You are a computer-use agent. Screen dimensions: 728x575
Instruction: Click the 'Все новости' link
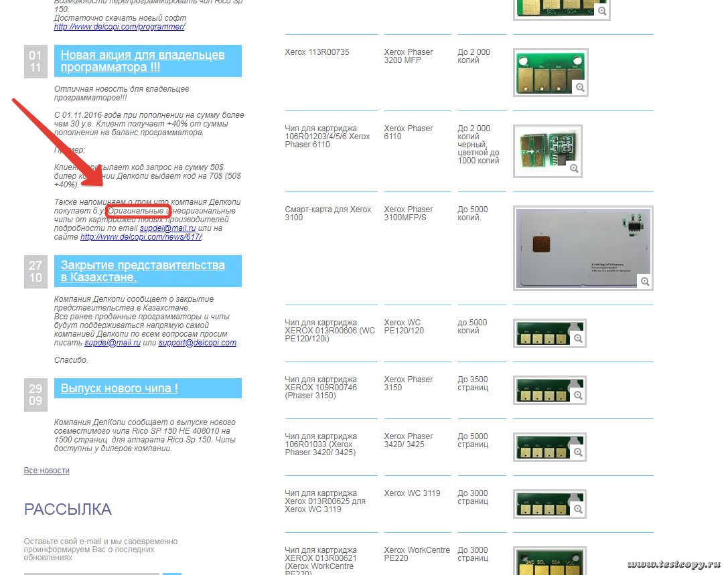pos(47,471)
